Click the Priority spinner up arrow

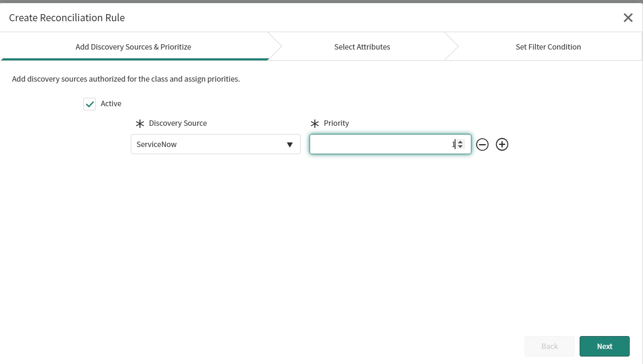pyautogui.click(x=460, y=142)
